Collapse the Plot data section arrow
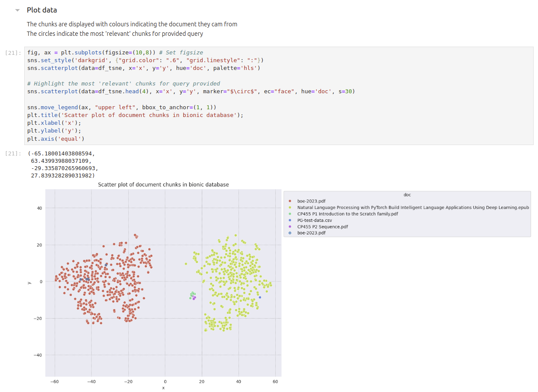The height and width of the screenshot is (392, 538). tap(17, 10)
